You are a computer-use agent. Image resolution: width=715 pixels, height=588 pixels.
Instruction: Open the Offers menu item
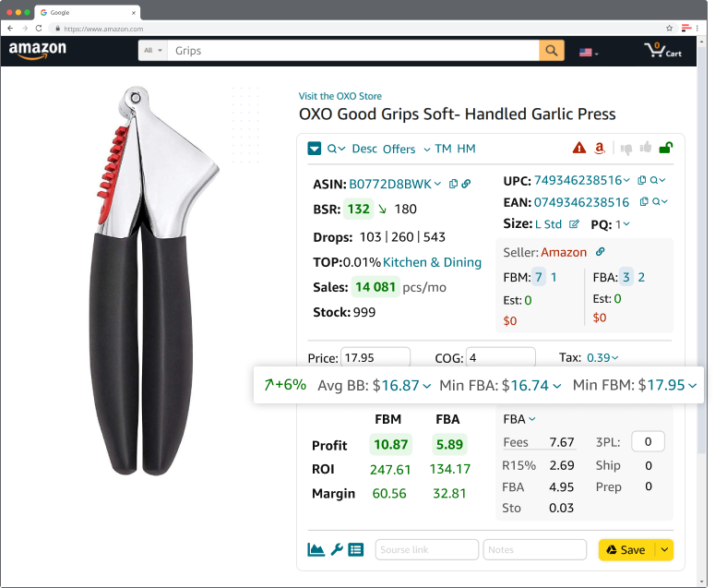coord(399,150)
